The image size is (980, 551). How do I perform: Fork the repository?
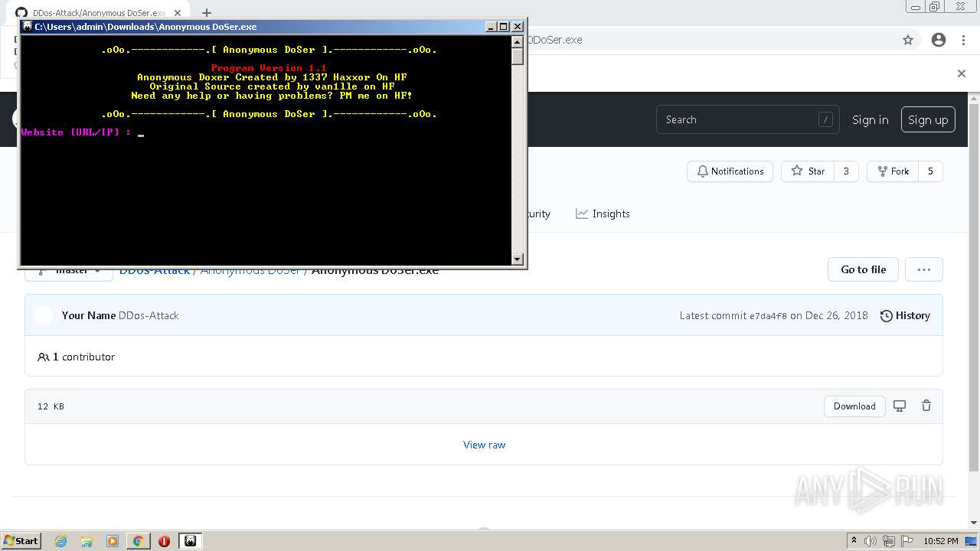[893, 171]
